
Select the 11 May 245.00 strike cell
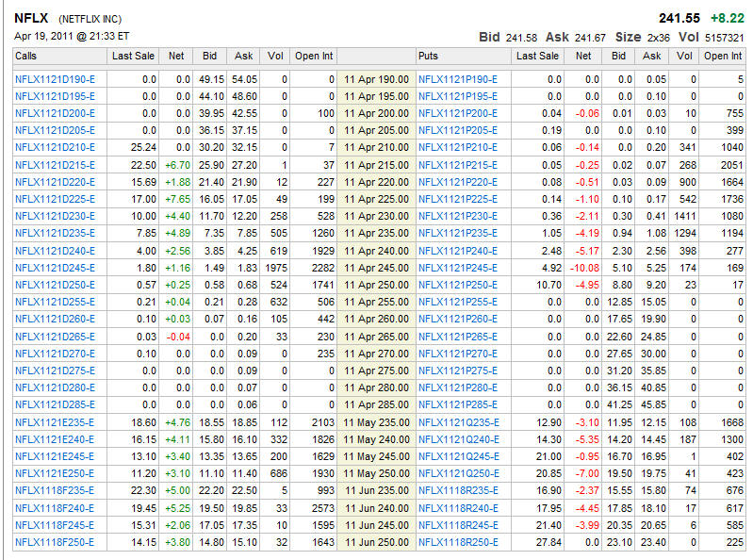pyautogui.click(x=376, y=456)
